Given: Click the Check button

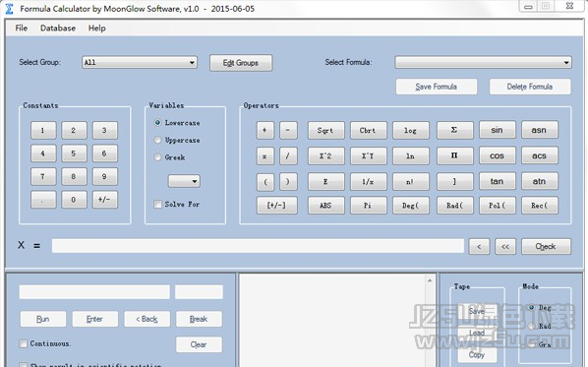Looking at the screenshot, I should (546, 246).
